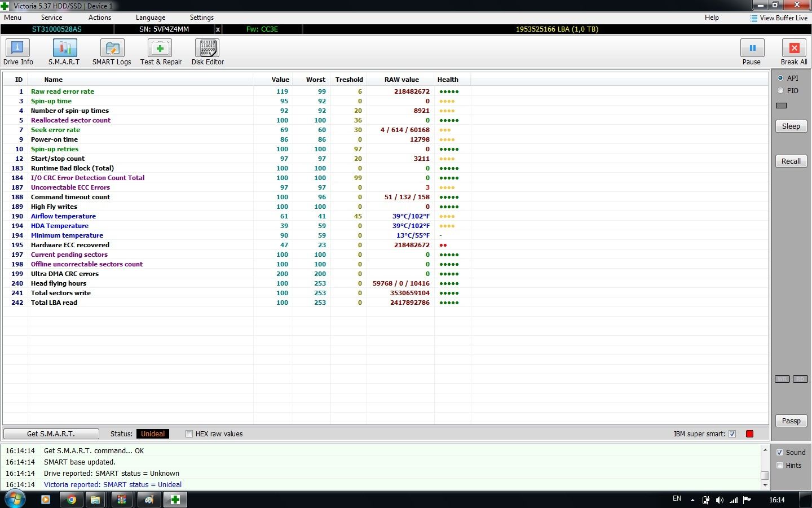
Task: Select the Raw read error rate row
Action: tap(386, 91)
